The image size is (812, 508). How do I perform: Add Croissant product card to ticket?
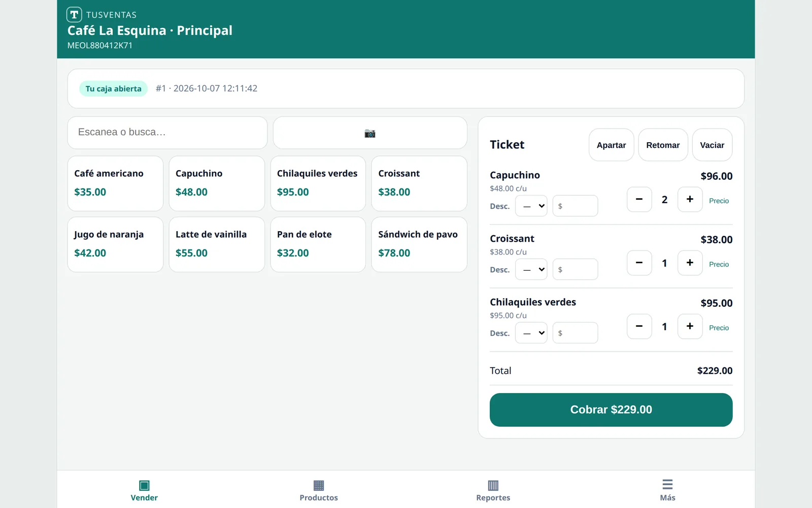coord(419,183)
